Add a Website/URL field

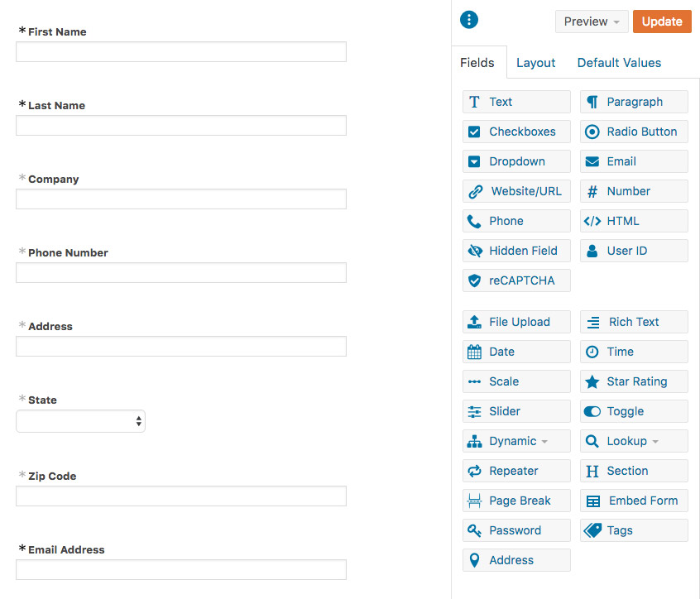point(516,191)
